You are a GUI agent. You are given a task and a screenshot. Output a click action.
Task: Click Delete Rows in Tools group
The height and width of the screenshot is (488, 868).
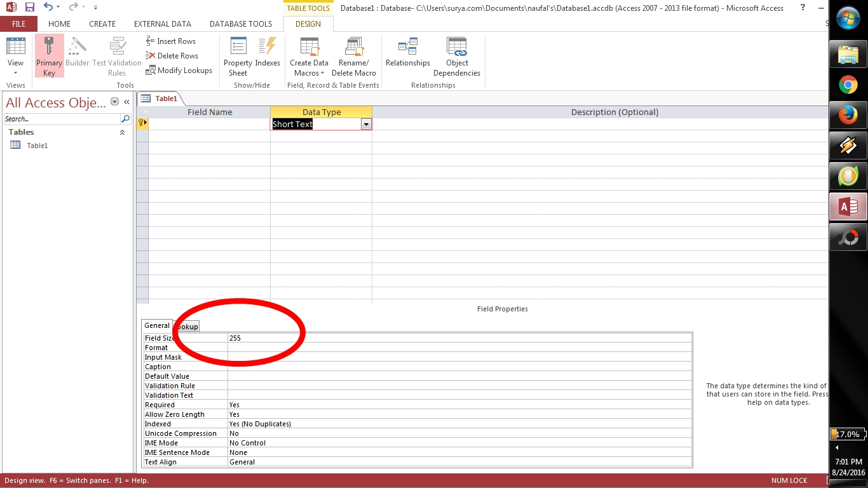(x=172, y=56)
